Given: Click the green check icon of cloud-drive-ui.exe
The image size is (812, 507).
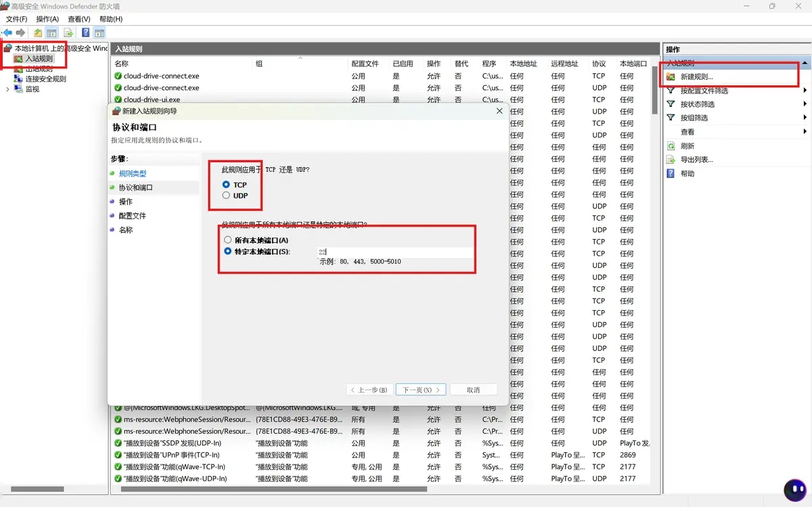Looking at the screenshot, I should [118, 100].
